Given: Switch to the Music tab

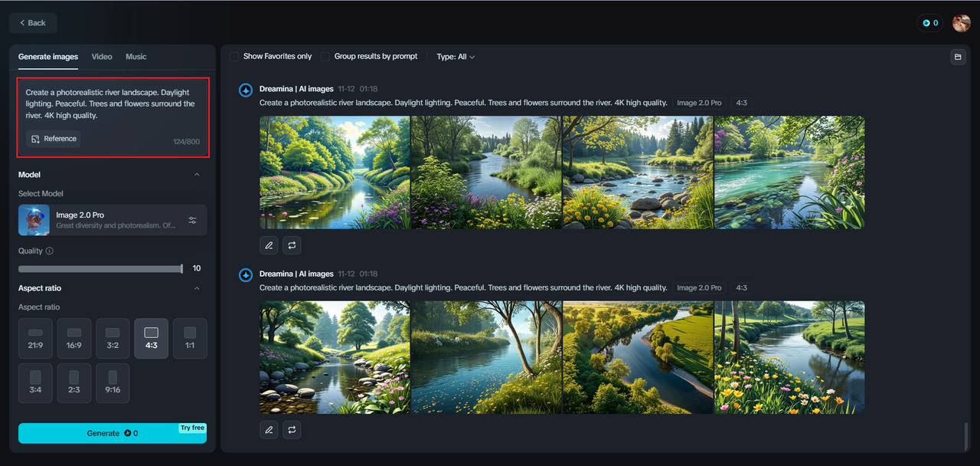Looking at the screenshot, I should 136,57.
